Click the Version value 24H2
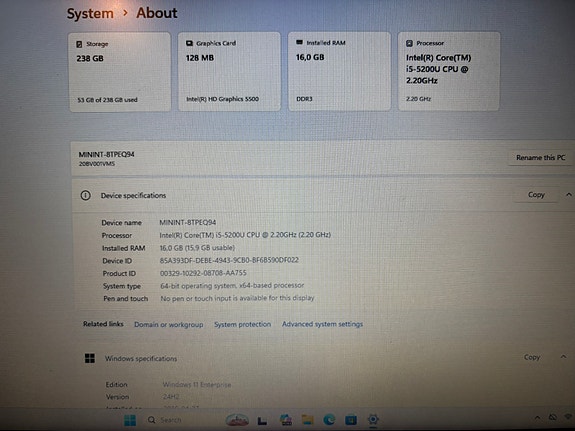 coord(171,397)
